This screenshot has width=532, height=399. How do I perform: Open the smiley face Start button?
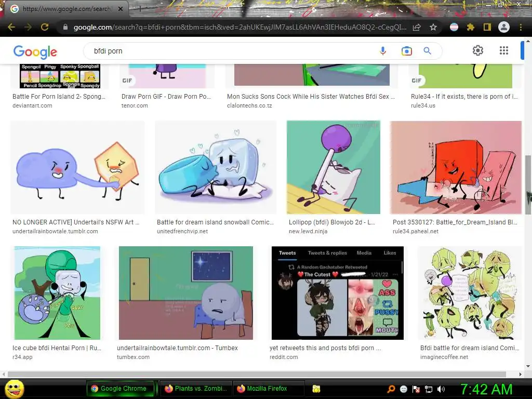click(14, 389)
